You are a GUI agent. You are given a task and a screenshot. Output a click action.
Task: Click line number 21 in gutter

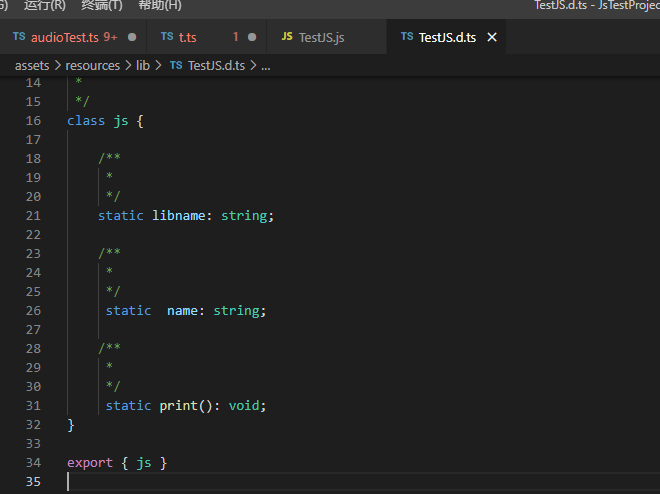(x=33, y=216)
